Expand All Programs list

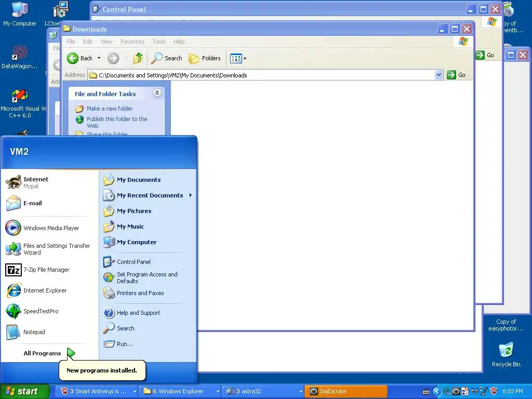click(x=49, y=353)
